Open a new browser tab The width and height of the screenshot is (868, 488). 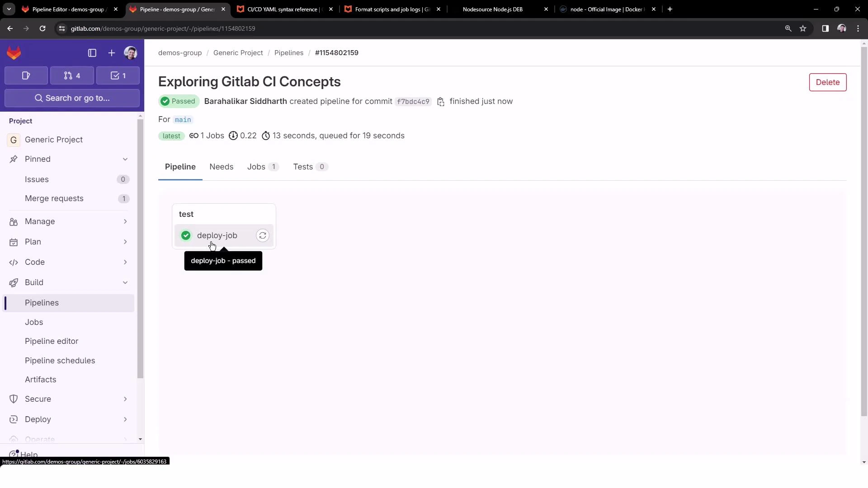point(670,9)
